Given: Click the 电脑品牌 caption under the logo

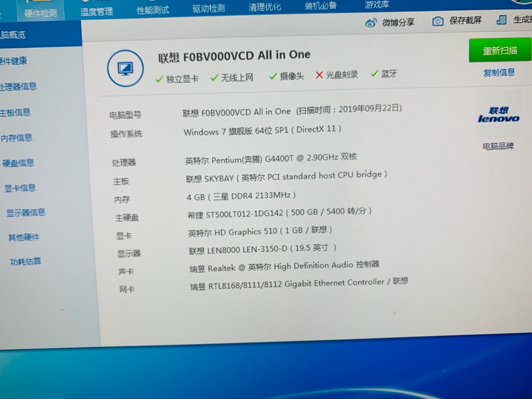Looking at the screenshot, I should (x=498, y=146).
